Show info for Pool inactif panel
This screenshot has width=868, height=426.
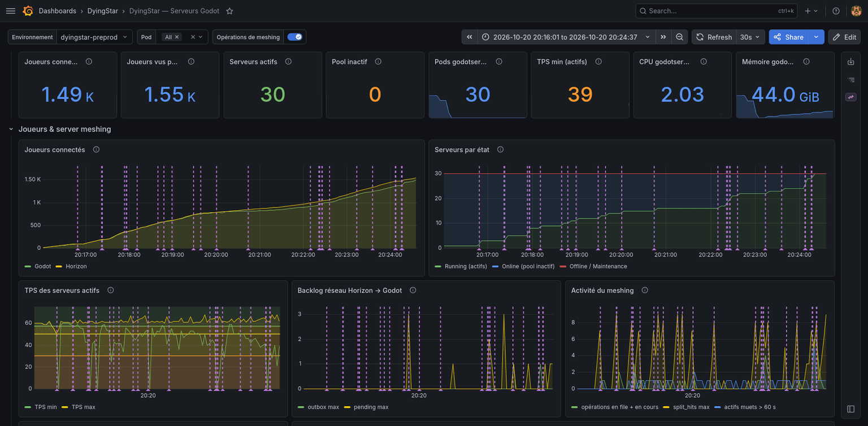click(x=378, y=62)
